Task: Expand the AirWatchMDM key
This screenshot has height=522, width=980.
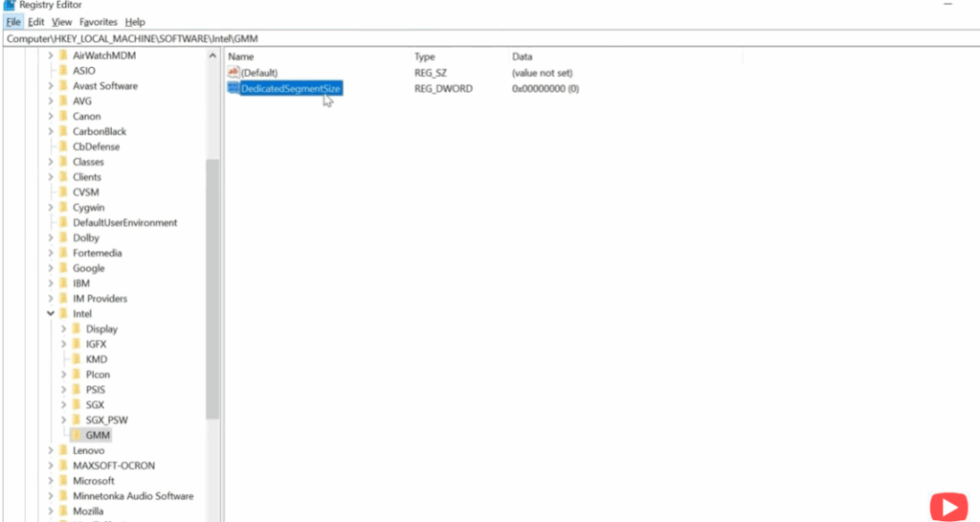Action: 51,56
